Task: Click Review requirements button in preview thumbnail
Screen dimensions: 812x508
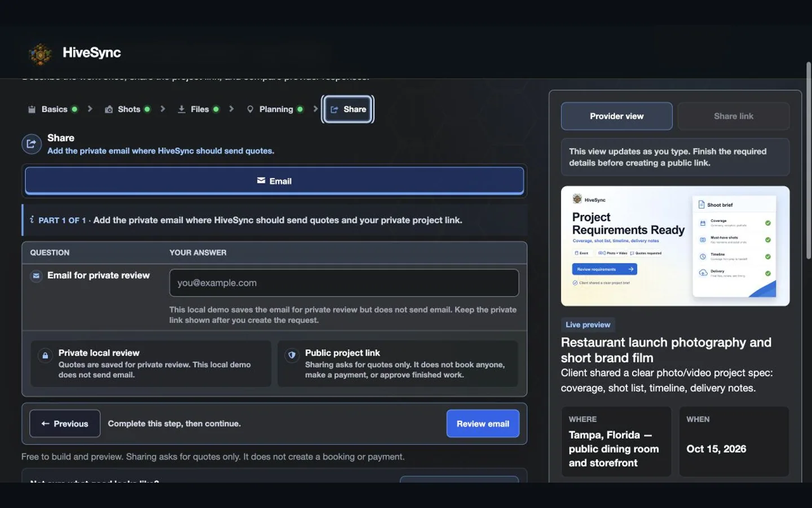Action: 604,269
